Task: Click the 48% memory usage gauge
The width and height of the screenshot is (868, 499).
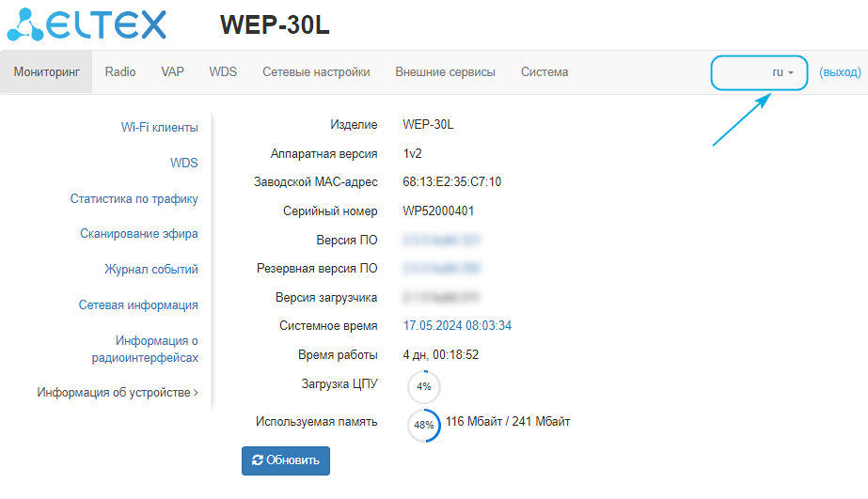Action: [x=424, y=425]
